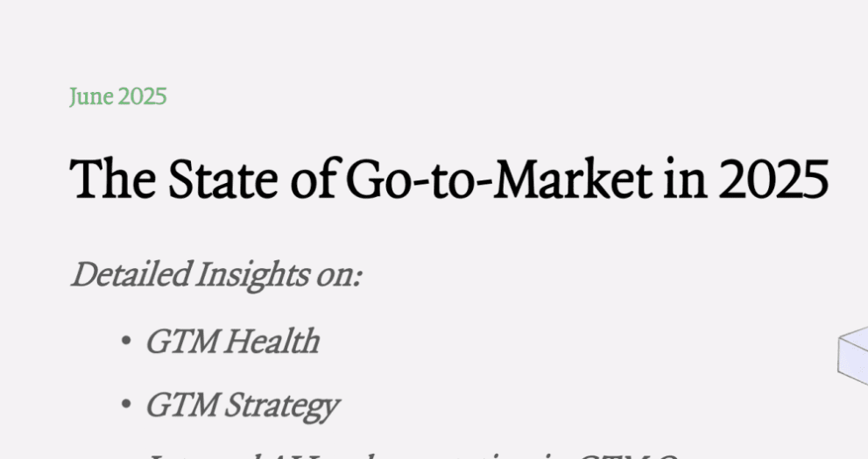Click the italic word Insights
Screen dimensions: 868x459
point(252,275)
